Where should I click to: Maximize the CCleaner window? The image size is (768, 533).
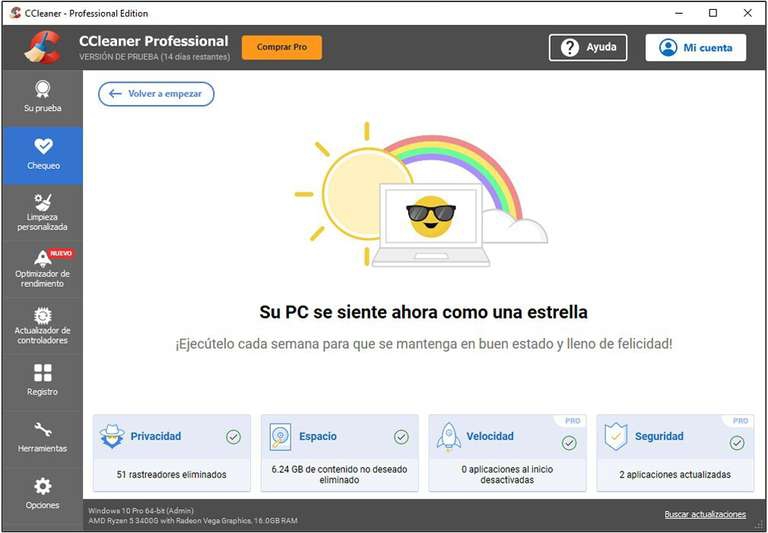click(x=713, y=13)
